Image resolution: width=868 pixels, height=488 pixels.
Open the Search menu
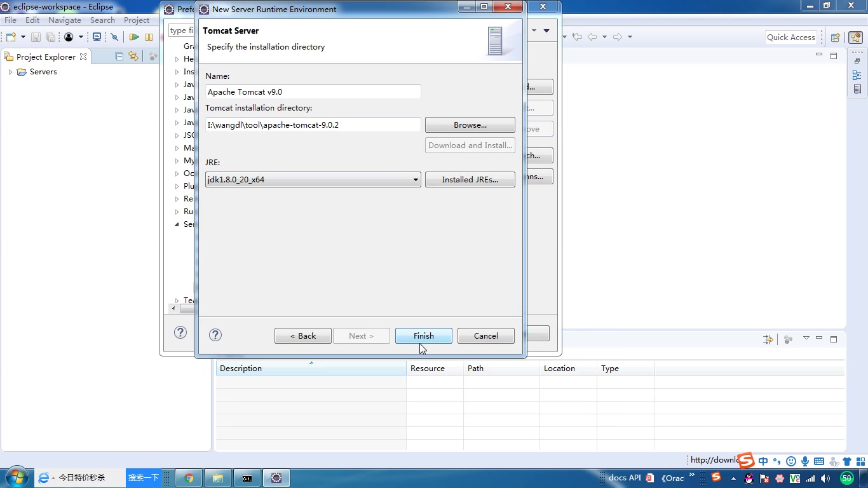(x=102, y=20)
